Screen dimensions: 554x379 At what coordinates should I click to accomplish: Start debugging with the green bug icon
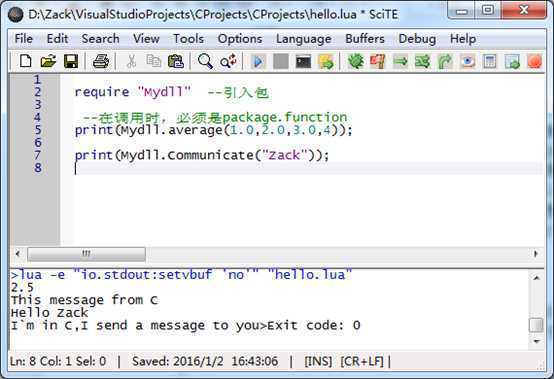[356, 61]
